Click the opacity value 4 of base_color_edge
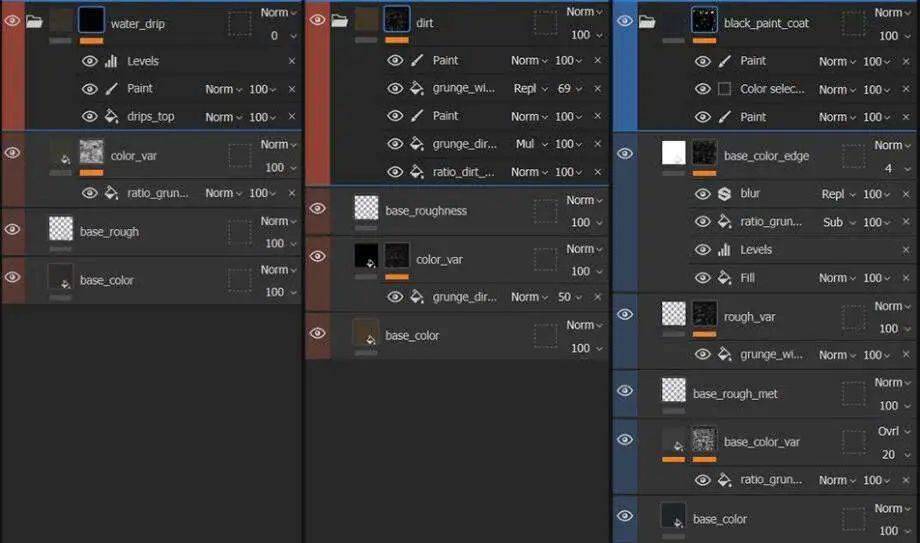This screenshot has height=543, width=920. 887,168
